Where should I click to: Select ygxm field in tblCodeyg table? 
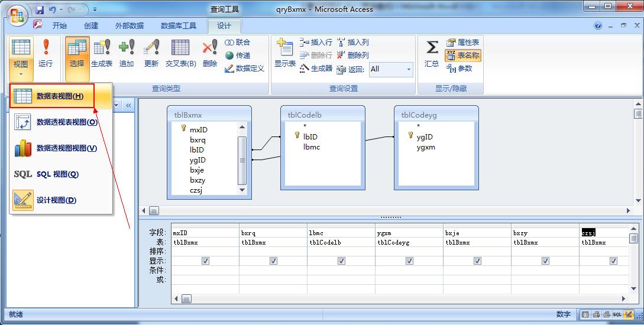coord(426,147)
